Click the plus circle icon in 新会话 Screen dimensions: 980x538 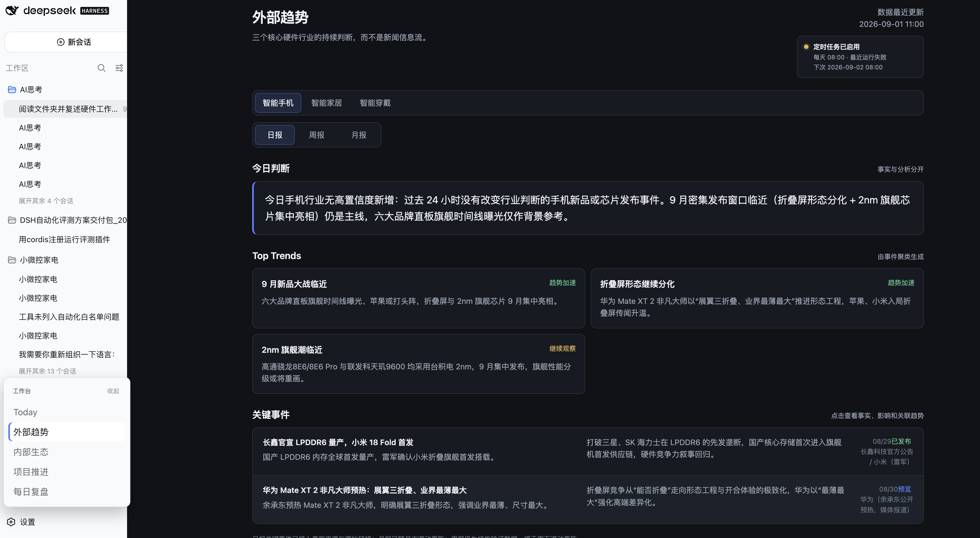coord(60,42)
